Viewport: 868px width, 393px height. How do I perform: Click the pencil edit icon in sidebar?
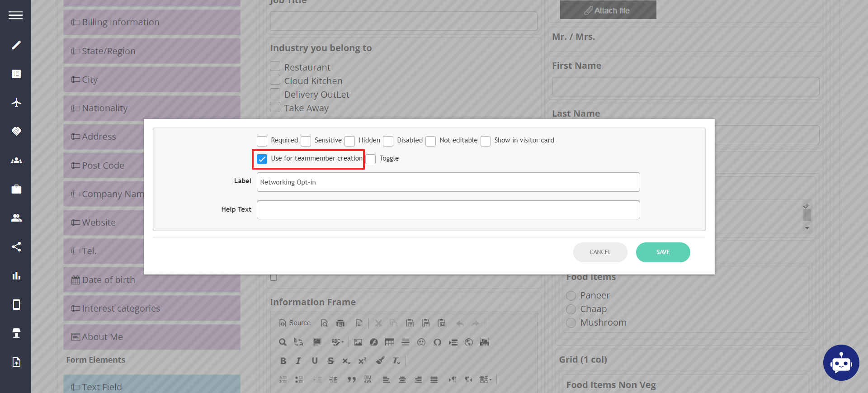[x=16, y=45]
